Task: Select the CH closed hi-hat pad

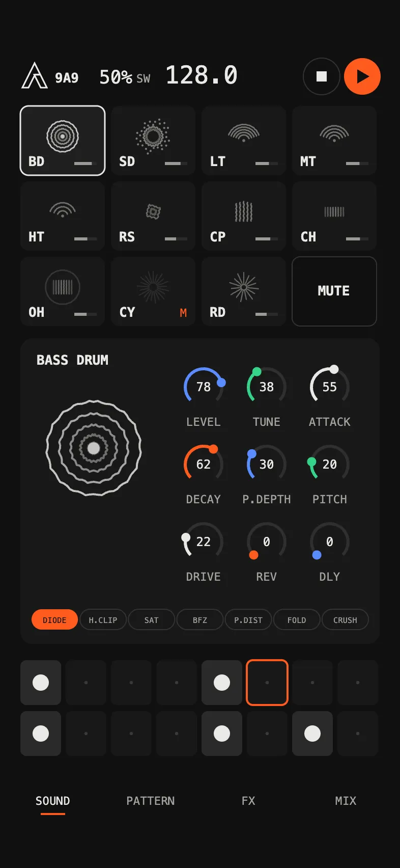Action: 334,216
